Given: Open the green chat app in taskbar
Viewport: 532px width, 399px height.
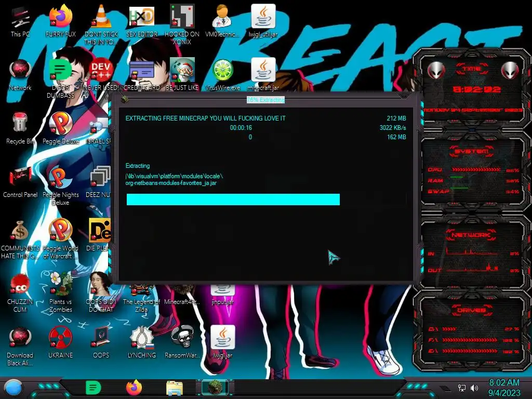Looking at the screenshot, I should [94, 388].
